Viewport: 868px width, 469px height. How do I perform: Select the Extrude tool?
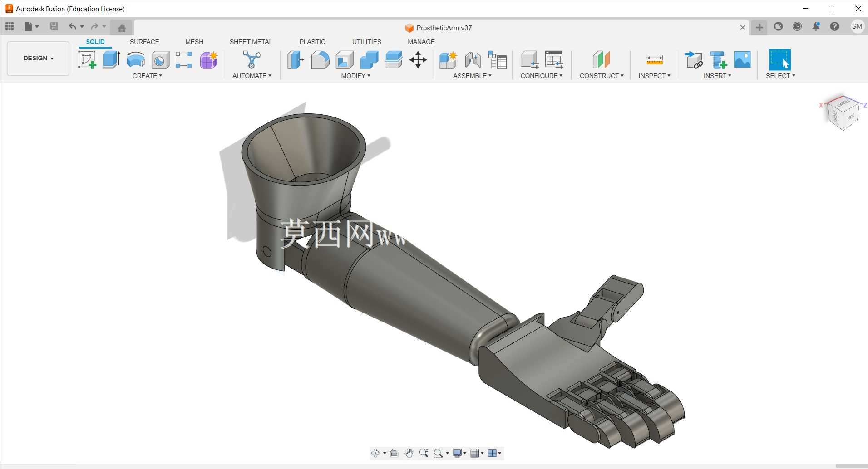(x=111, y=60)
